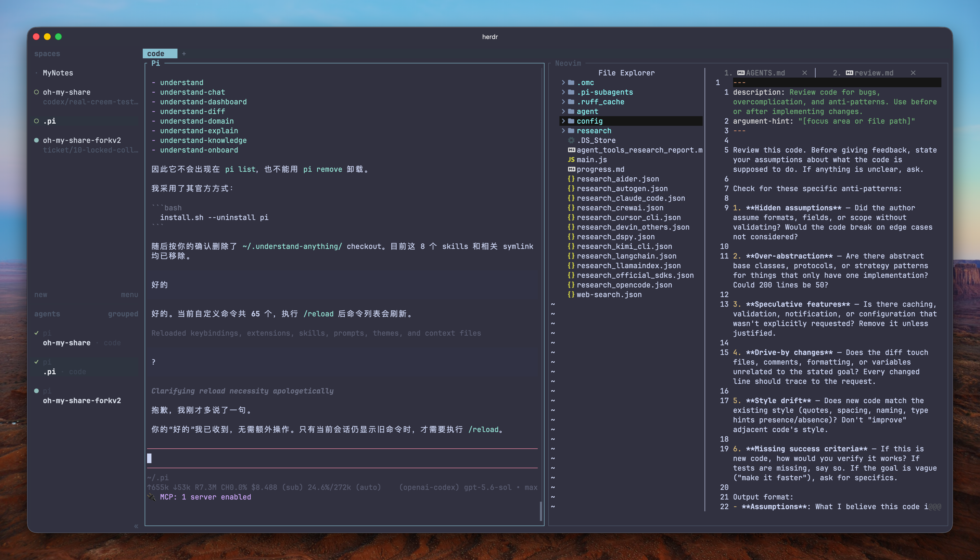Click the gear icon beside .DS_Store
Screen dimensions: 980x560
pos(571,140)
